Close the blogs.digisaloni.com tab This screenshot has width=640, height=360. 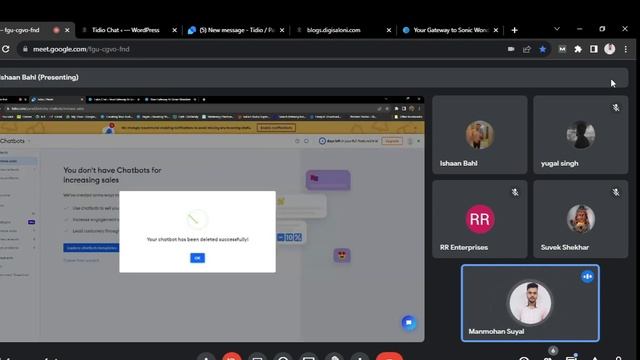click(389, 30)
